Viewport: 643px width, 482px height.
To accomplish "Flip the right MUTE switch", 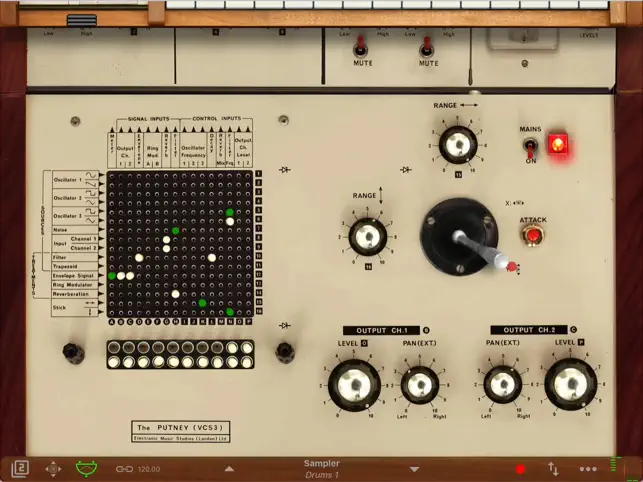I will (x=426, y=47).
